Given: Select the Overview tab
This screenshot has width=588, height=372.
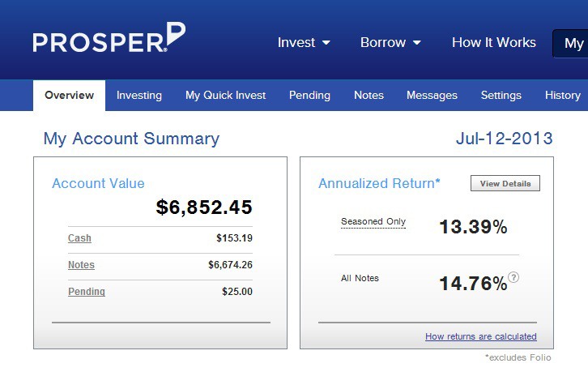Looking at the screenshot, I should [69, 95].
